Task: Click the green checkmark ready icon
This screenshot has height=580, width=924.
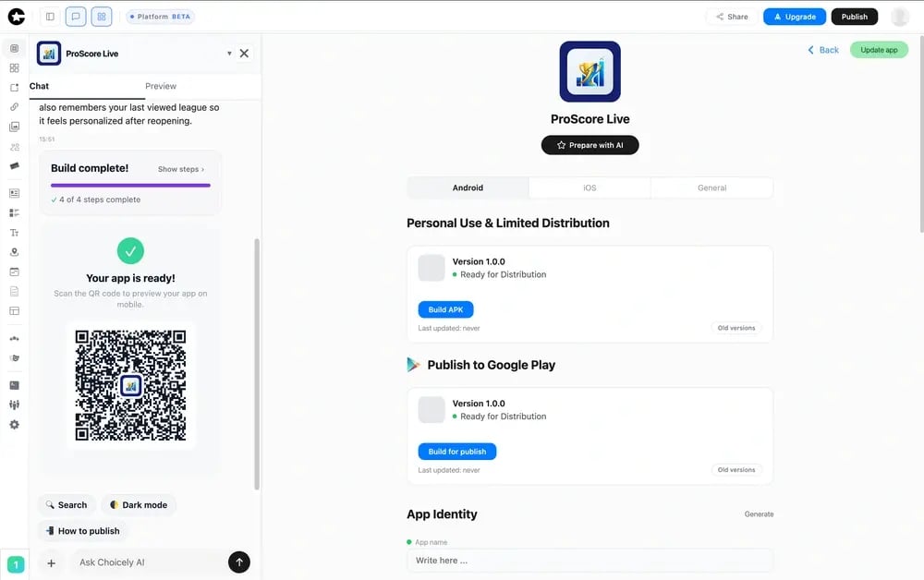Action: click(130, 251)
